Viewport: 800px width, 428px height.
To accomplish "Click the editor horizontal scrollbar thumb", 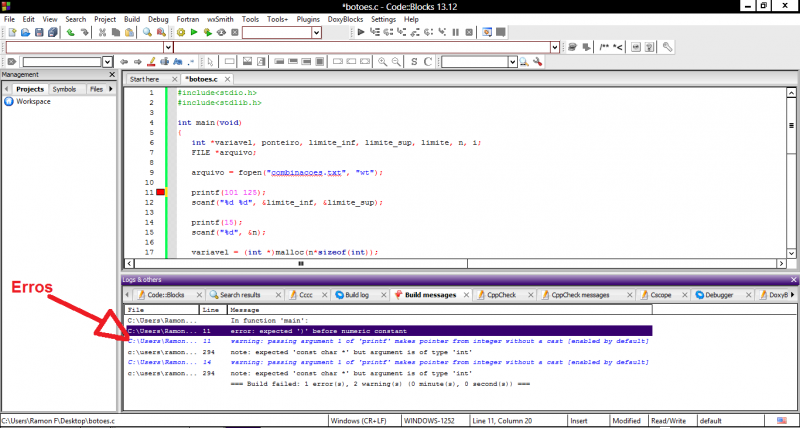I will pyautogui.click(x=301, y=263).
